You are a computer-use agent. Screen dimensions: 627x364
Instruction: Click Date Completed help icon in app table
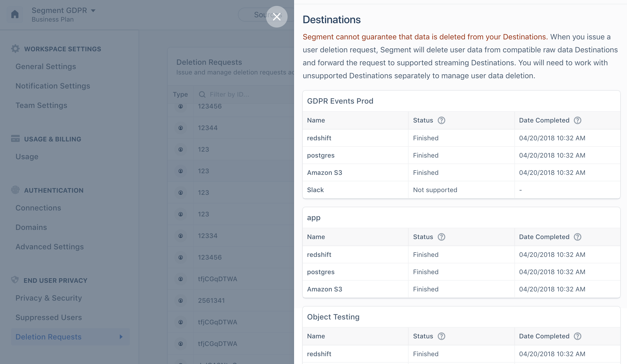(x=577, y=237)
